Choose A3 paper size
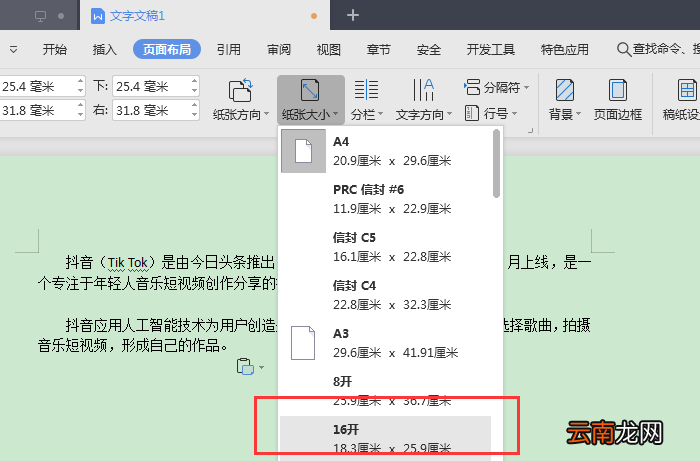Viewport: 700px width, 461px height. 386,343
